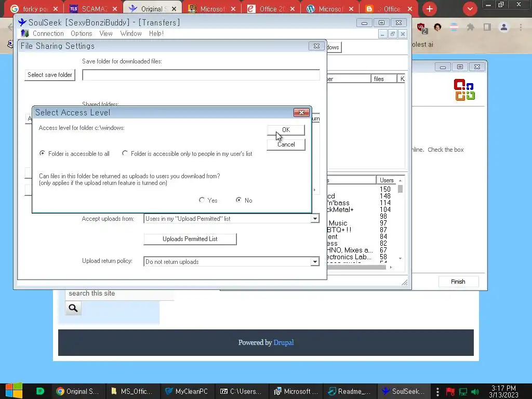Click the network tray icon

[463, 392]
